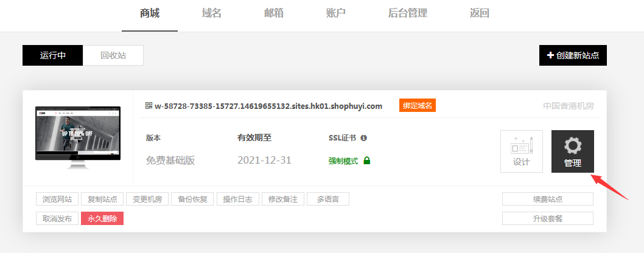Open the 邮箱 tab
Image resolution: width=644 pixels, height=253 pixels.
(x=273, y=13)
